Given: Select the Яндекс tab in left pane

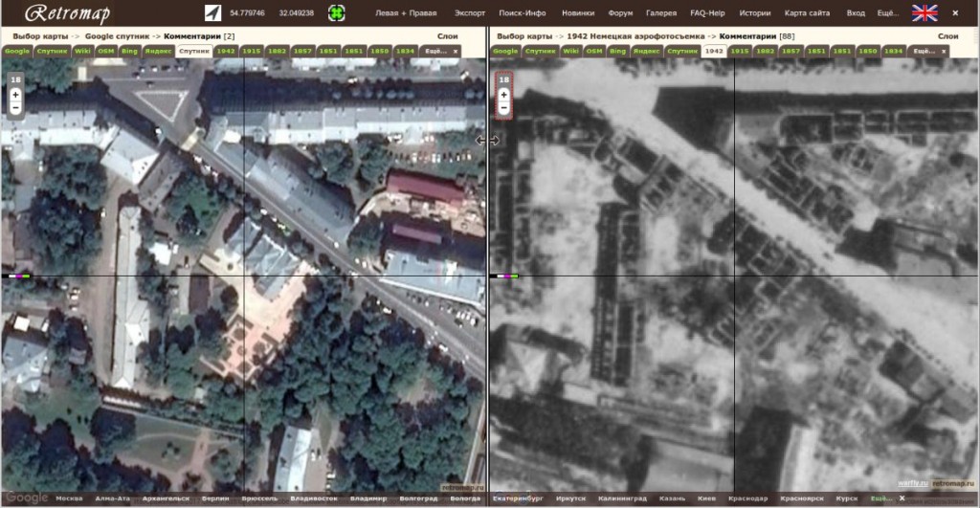Looking at the screenshot, I should click(x=158, y=52).
